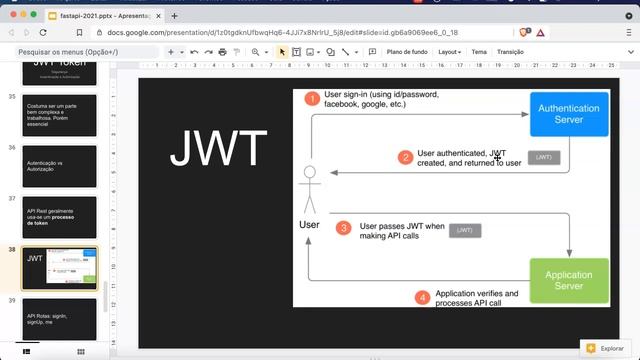Choose the select cursor tool
The width and height of the screenshot is (640, 360).
[282, 52]
